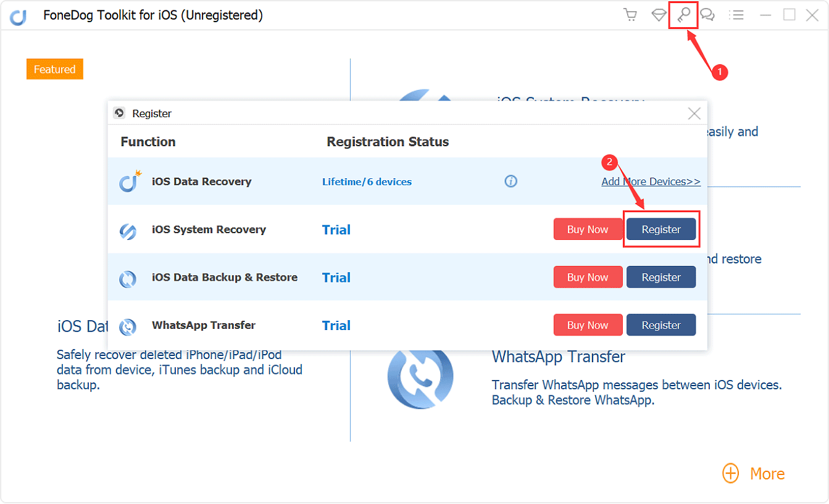Click the FoneDog logo in title bar
The height and width of the screenshot is (504, 829).
point(19,17)
